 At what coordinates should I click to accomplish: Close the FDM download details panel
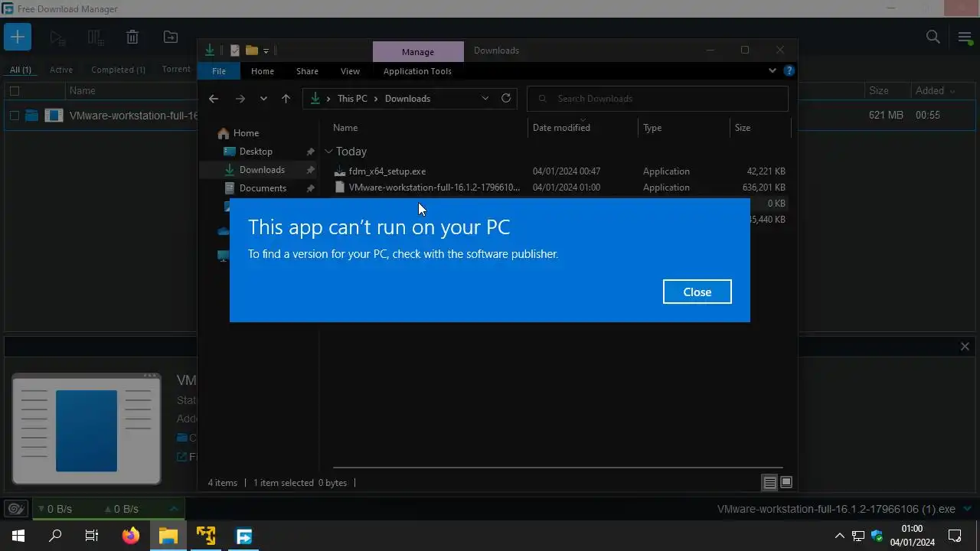(x=965, y=347)
